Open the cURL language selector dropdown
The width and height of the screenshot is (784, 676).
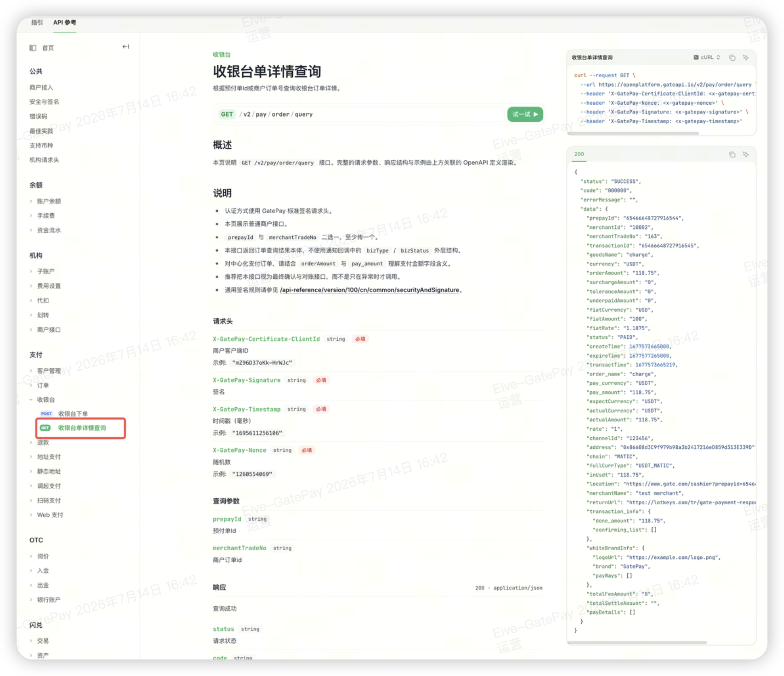click(x=707, y=57)
